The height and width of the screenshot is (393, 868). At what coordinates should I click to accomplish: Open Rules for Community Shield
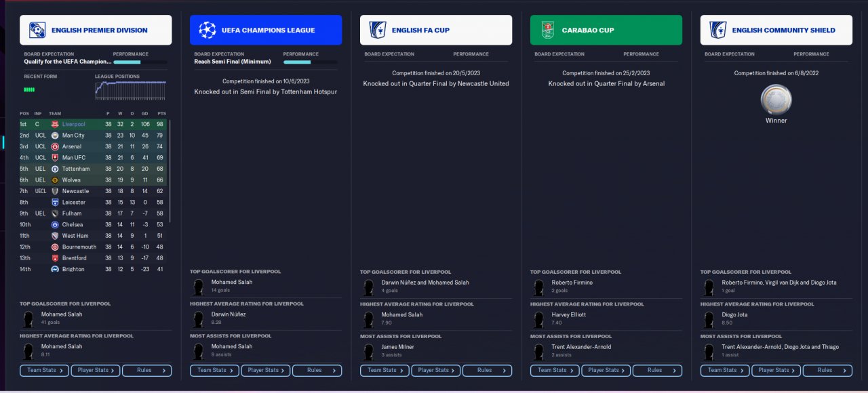pos(828,371)
